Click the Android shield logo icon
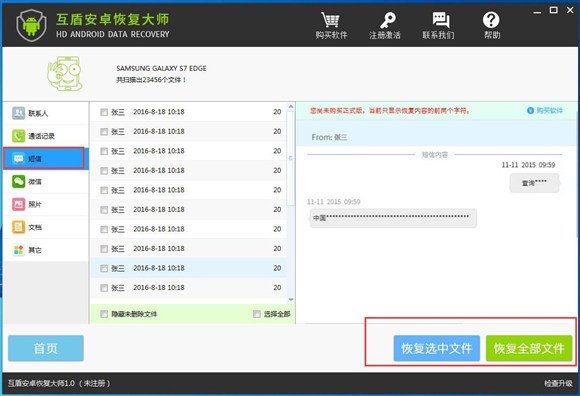This screenshot has height=396, width=580. pos(31,25)
